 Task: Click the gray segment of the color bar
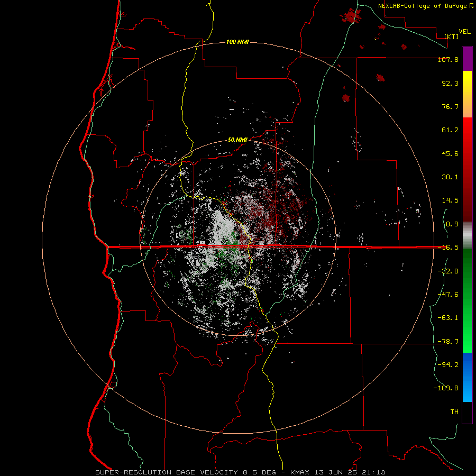(x=467, y=235)
